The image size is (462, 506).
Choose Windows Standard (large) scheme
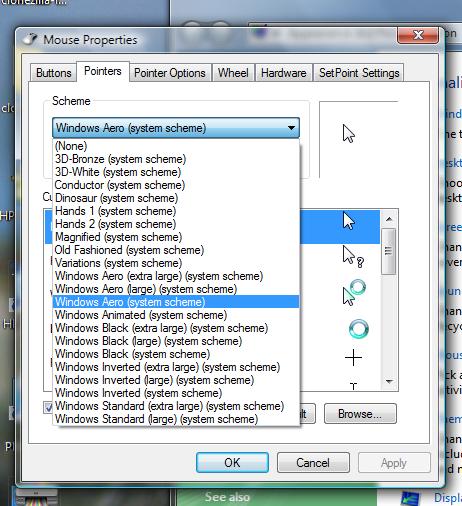coord(176,419)
